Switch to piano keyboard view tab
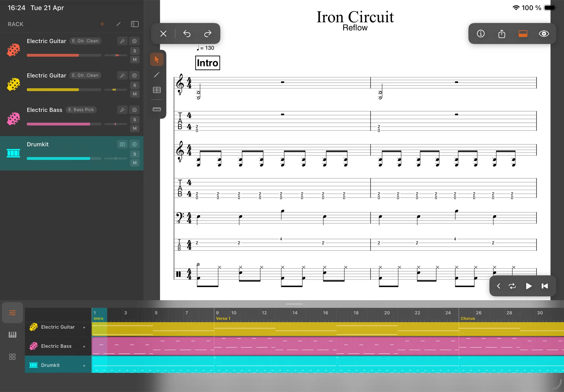 (x=13, y=335)
